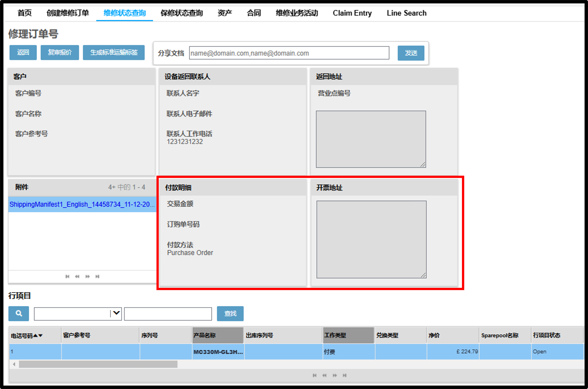Viewport: 588px width, 389px height.
Task: Open the 合同 tab
Action: tap(254, 13)
